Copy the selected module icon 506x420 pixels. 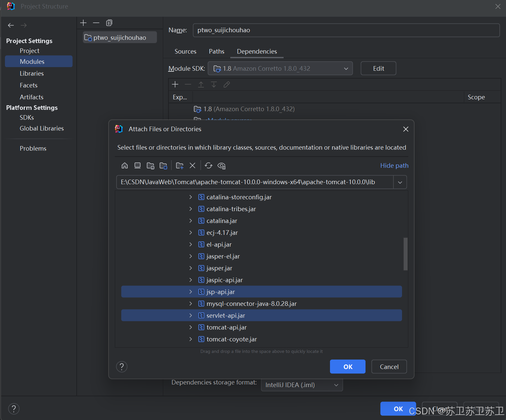click(109, 23)
